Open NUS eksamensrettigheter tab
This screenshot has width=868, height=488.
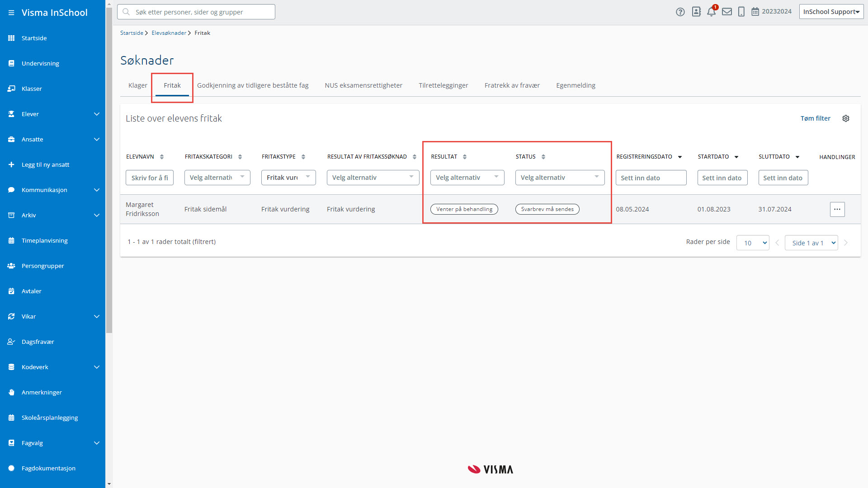[363, 85]
